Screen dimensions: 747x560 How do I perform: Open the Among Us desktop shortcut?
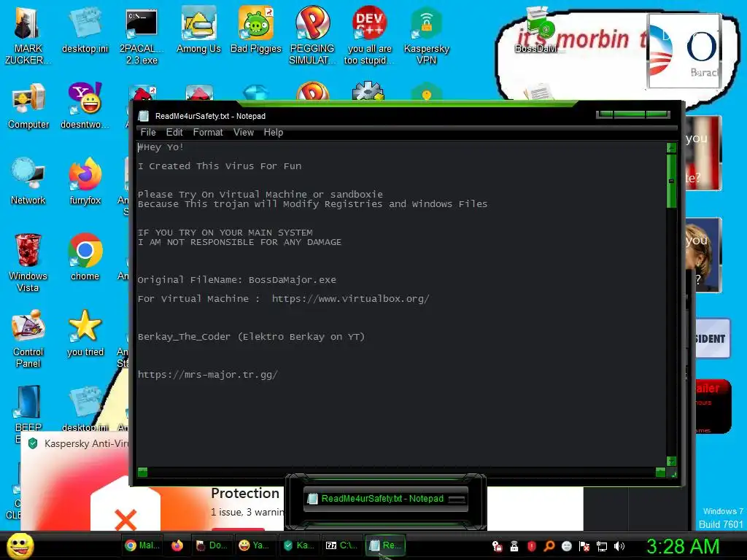coord(198,29)
